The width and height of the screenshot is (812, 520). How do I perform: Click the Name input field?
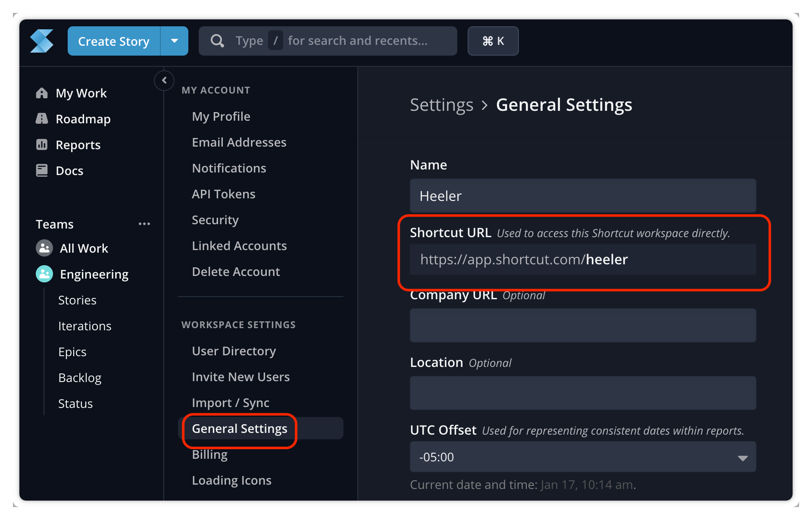click(x=583, y=195)
